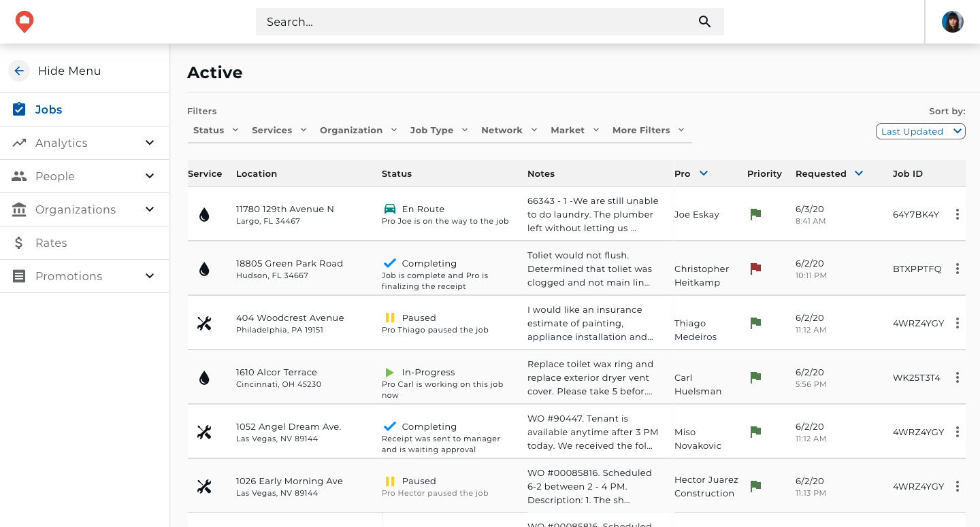The width and height of the screenshot is (980, 527).
Task: Click the red priority flag for Christopher Heitkamp
Action: point(755,269)
